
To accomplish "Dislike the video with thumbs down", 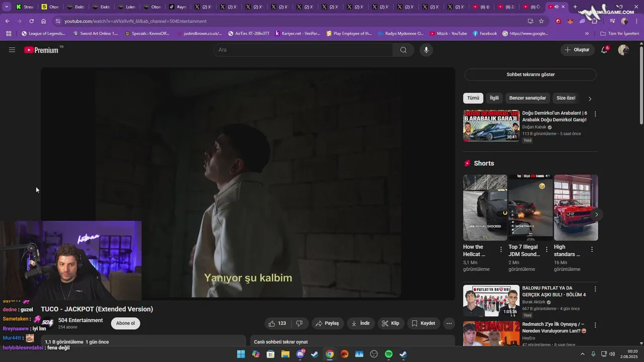I will [299, 323].
